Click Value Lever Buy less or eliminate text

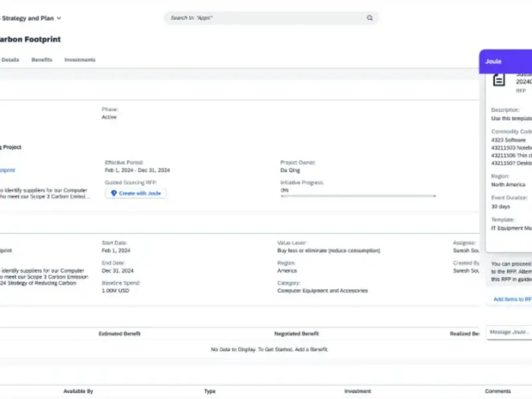pyautogui.click(x=329, y=251)
